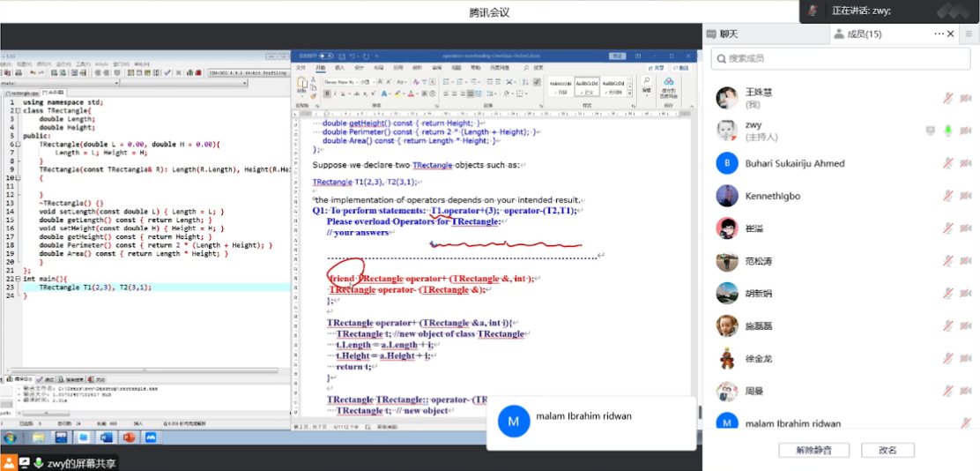Collapse the class TRectangle code fold marker

[x=18, y=110]
